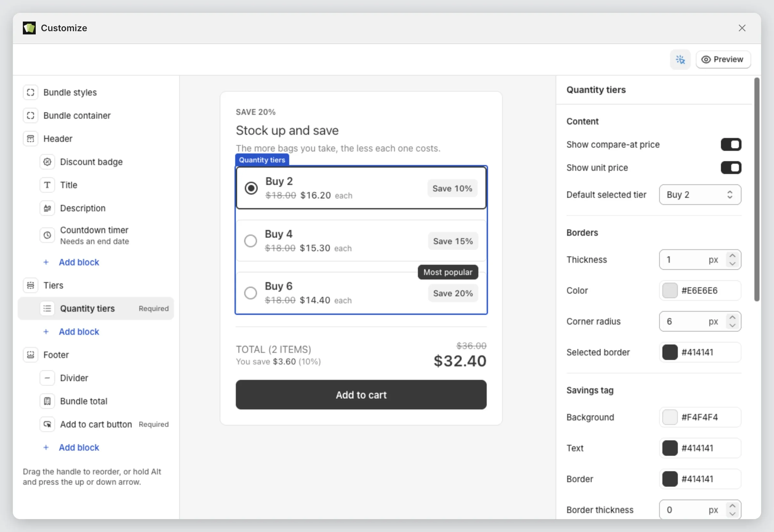This screenshot has width=774, height=532.
Task: Click the Save 10% savings tag
Action: (x=452, y=188)
